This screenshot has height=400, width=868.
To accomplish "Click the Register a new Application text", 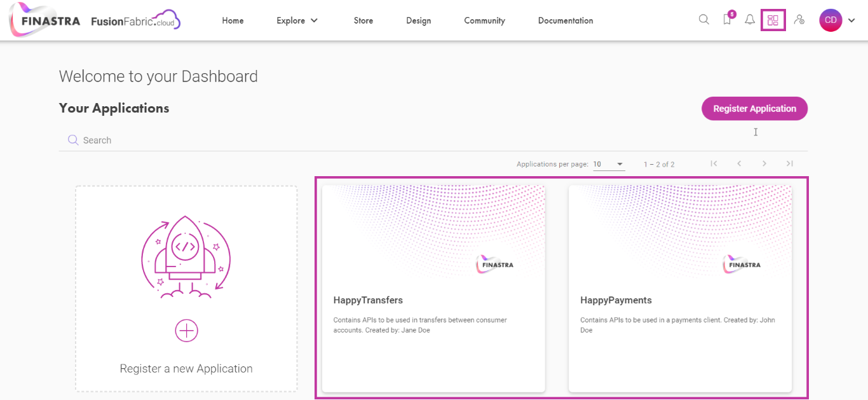I will [186, 368].
